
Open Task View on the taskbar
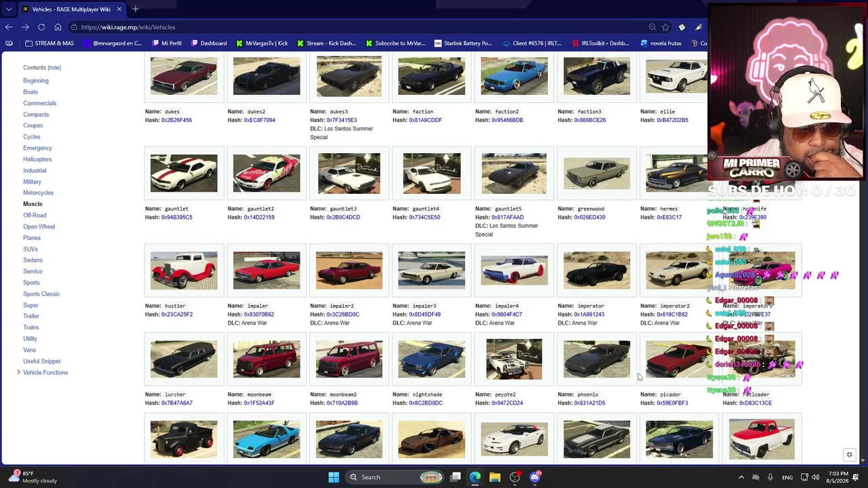tap(456, 477)
